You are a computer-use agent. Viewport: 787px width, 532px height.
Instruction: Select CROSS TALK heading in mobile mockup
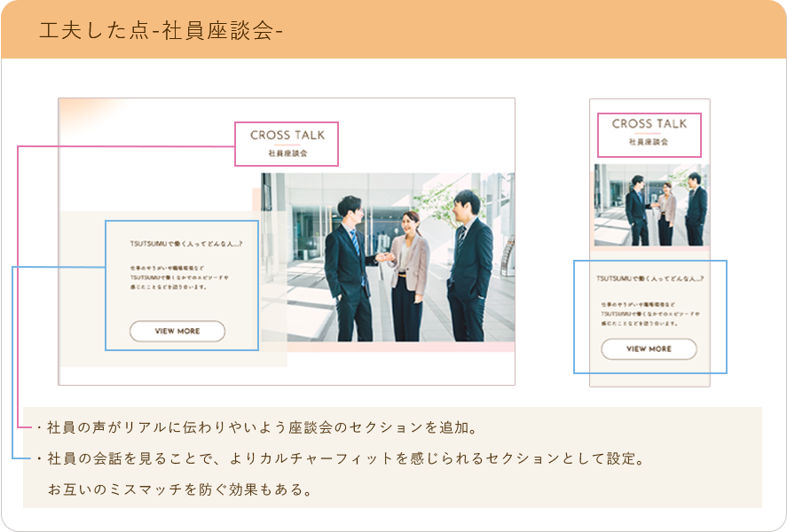click(x=649, y=124)
